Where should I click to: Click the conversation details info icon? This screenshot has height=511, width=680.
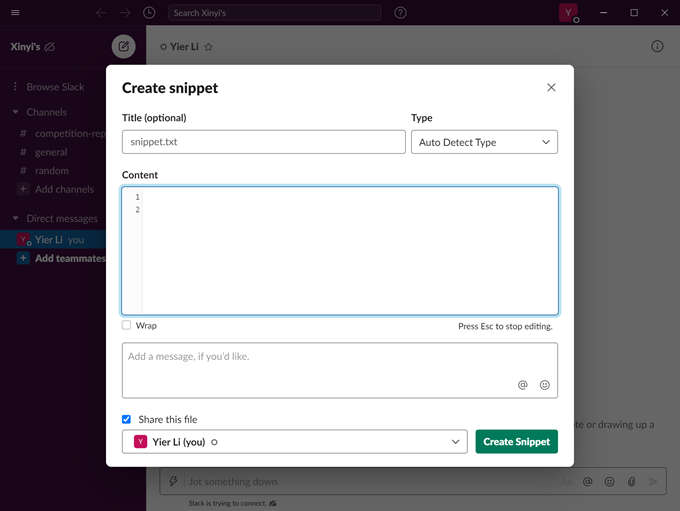pyautogui.click(x=657, y=46)
